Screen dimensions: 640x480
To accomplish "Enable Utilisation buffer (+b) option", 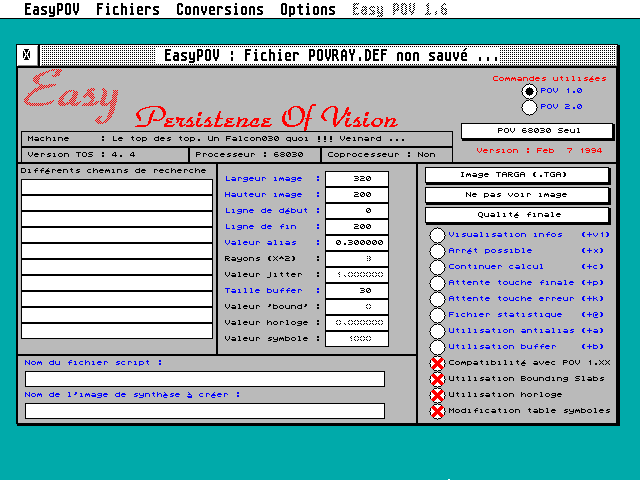I will [437, 347].
